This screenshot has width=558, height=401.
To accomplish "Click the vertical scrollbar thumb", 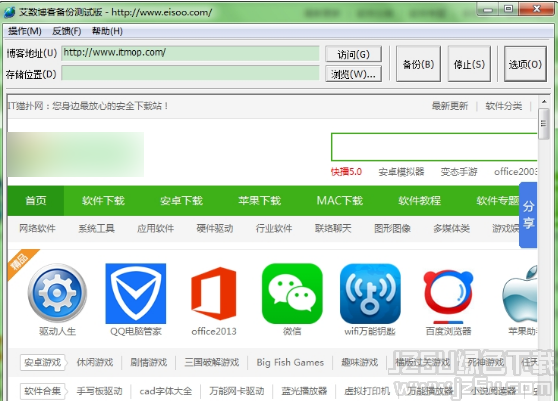I will [543, 124].
